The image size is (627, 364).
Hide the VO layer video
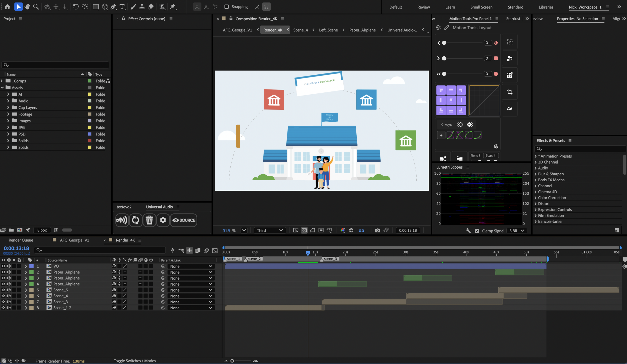[x=3, y=266]
